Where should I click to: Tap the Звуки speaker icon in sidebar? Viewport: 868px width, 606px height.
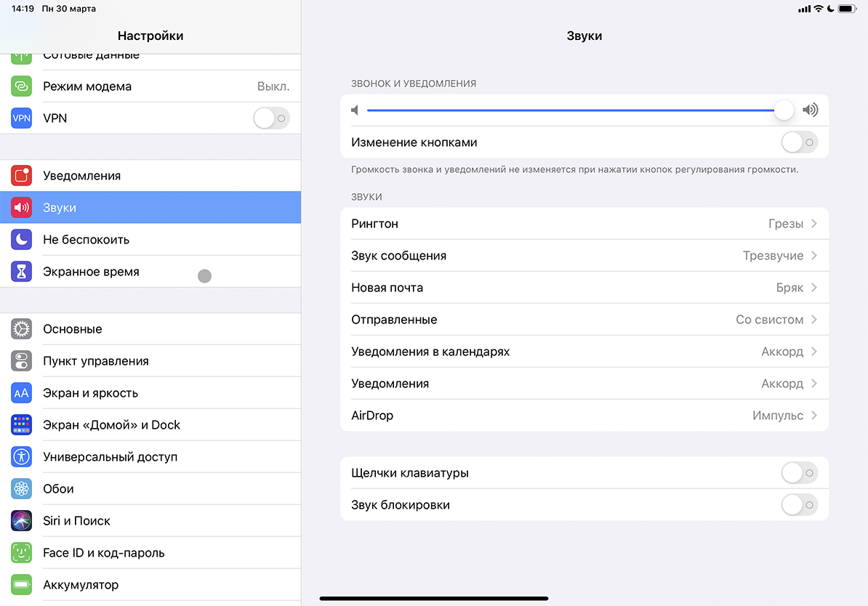(22, 208)
